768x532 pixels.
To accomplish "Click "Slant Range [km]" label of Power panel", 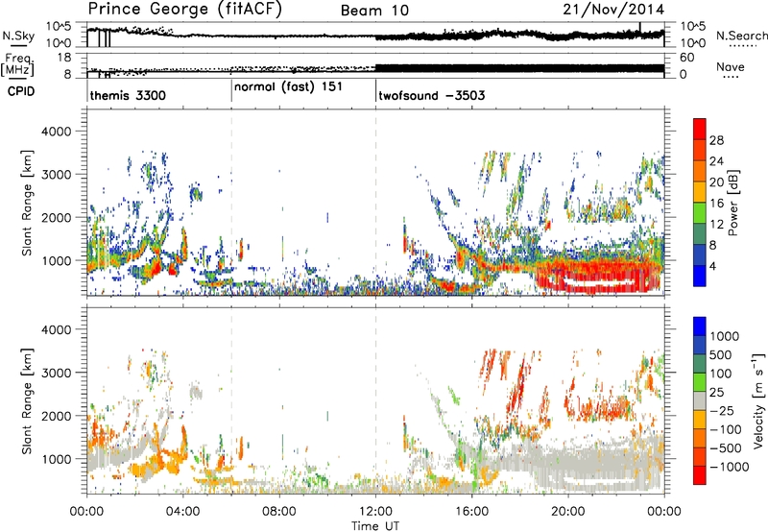I will point(27,203).
